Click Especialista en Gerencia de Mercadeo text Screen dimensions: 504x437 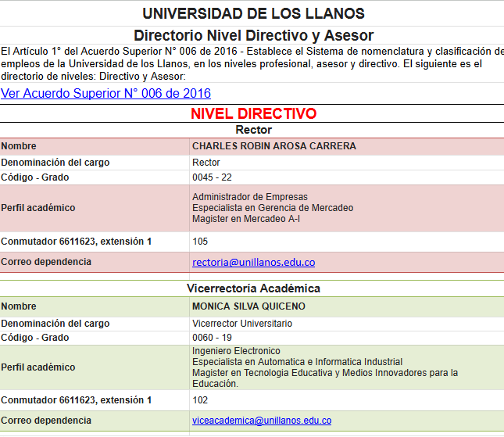point(272,208)
